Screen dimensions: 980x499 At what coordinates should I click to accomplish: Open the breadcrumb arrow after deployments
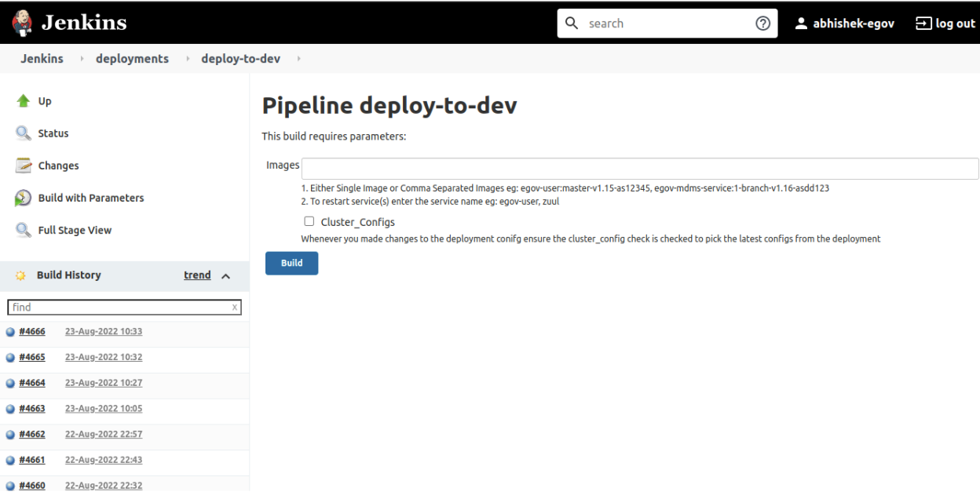click(188, 59)
